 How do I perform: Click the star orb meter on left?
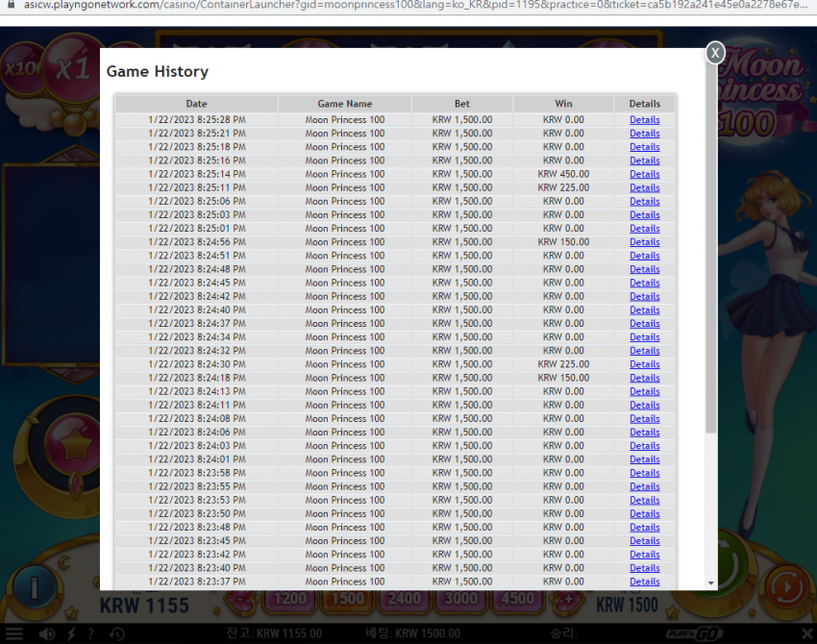(x=75, y=445)
